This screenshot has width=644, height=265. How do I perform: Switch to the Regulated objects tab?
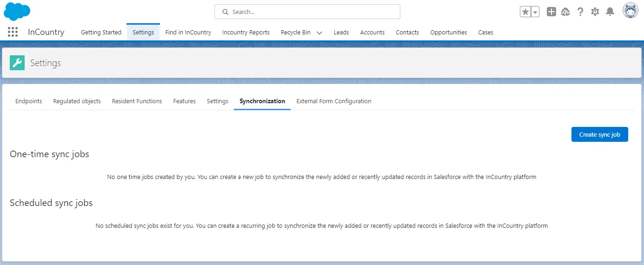(77, 101)
